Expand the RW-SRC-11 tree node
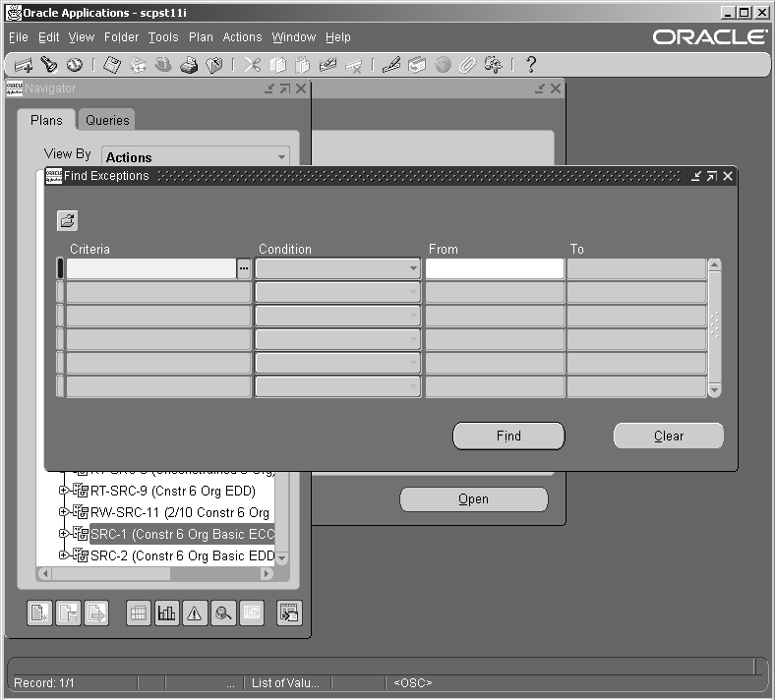This screenshot has width=775, height=700. (x=63, y=512)
